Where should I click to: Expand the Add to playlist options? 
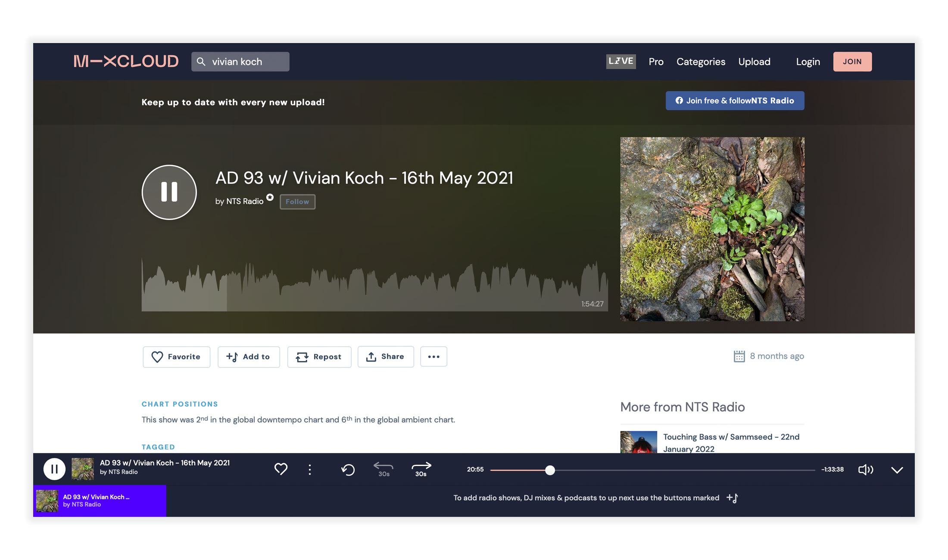pos(249,357)
